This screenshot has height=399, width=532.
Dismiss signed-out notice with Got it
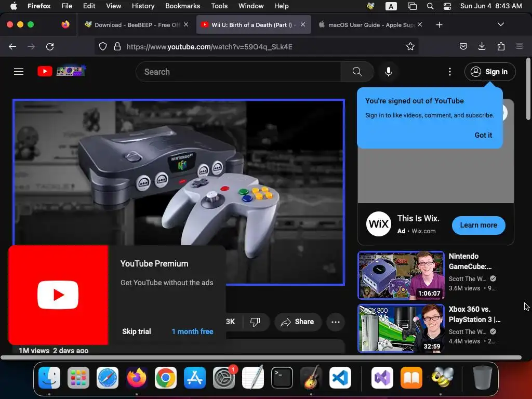pos(483,135)
